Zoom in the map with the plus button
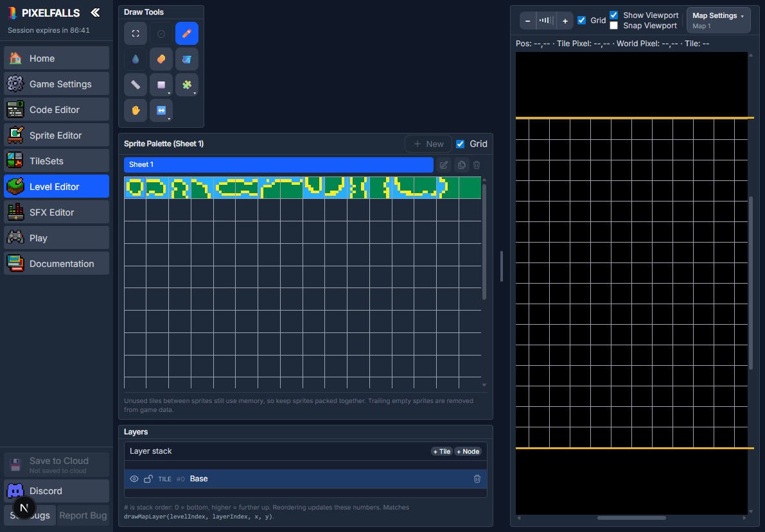Screen dimensions: 765x532 pyautogui.click(x=565, y=21)
